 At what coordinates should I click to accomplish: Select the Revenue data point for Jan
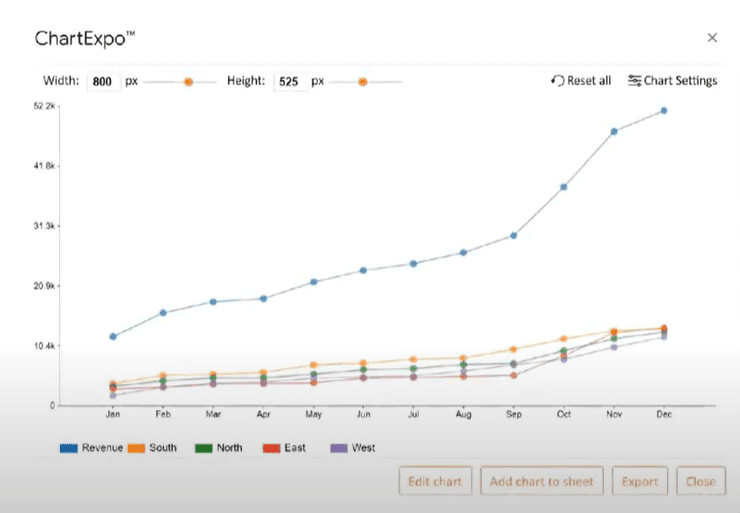[x=113, y=336]
